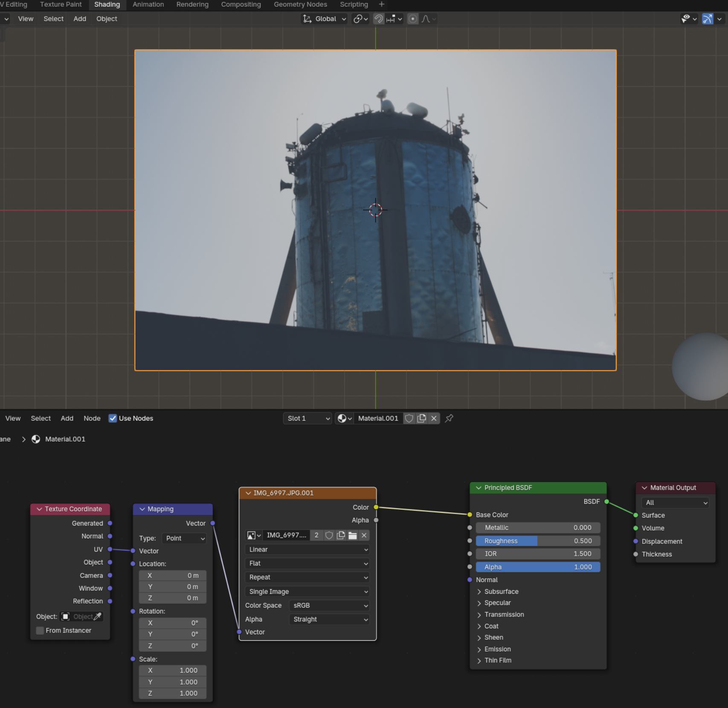
Task: Open image file with folder icon
Action: (352, 535)
